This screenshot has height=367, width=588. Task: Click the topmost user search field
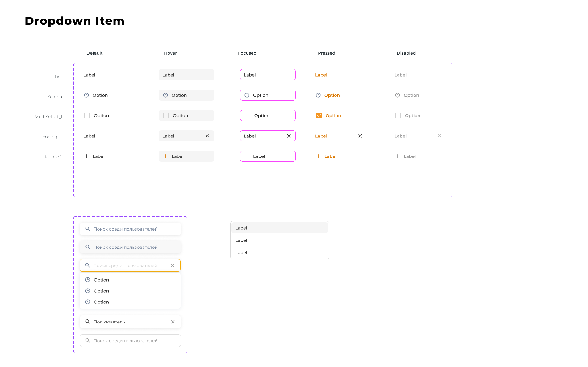point(130,229)
